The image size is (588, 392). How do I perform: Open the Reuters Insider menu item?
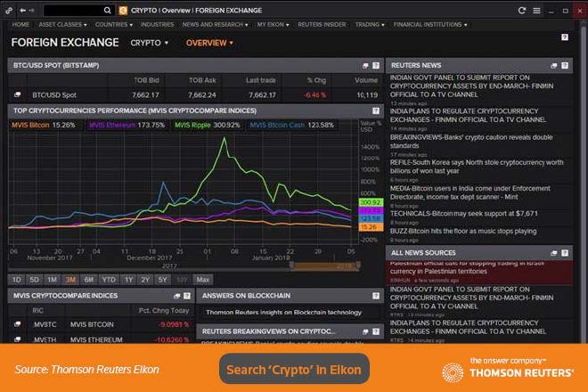(322, 24)
